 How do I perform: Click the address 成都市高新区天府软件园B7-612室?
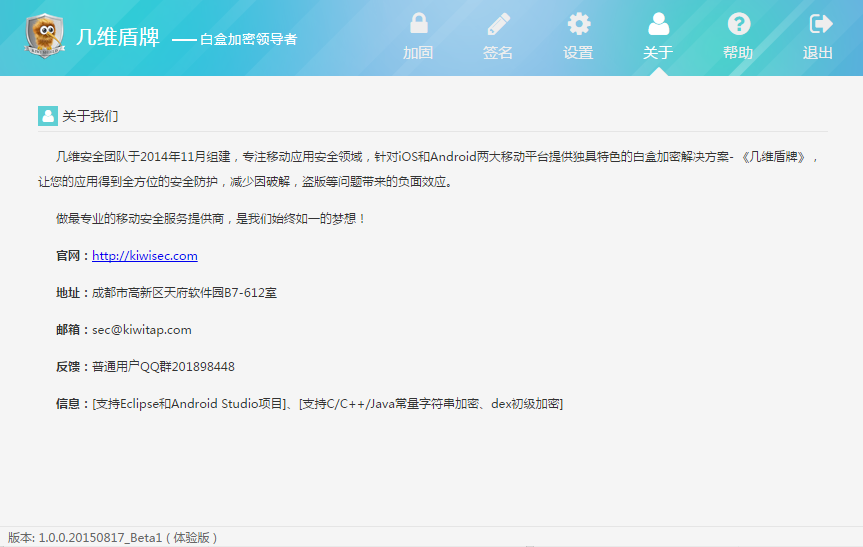click(184, 293)
